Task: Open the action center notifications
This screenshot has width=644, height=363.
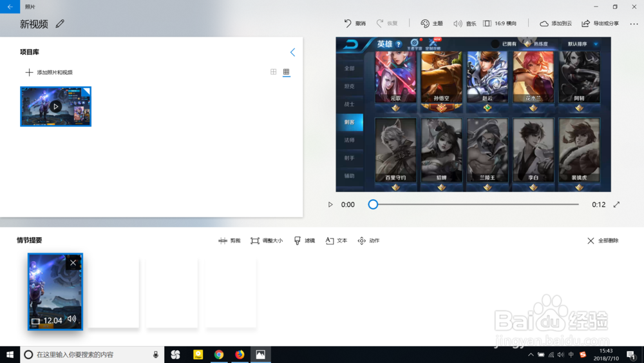Action: click(x=632, y=355)
